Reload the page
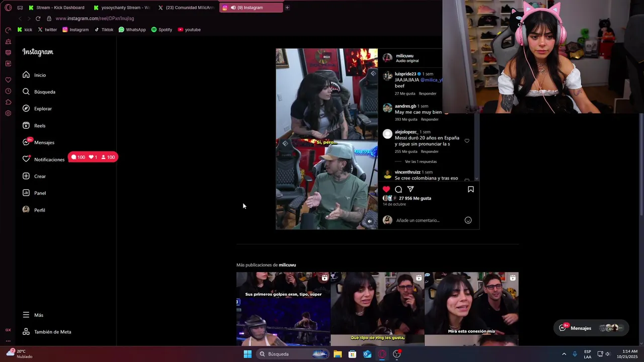Screen dimensions: 644x362 pyautogui.click(x=38, y=19)
